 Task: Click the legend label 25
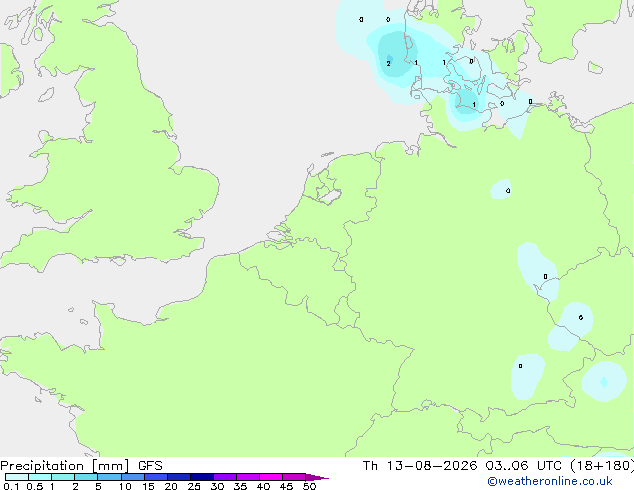click(194, 486)
